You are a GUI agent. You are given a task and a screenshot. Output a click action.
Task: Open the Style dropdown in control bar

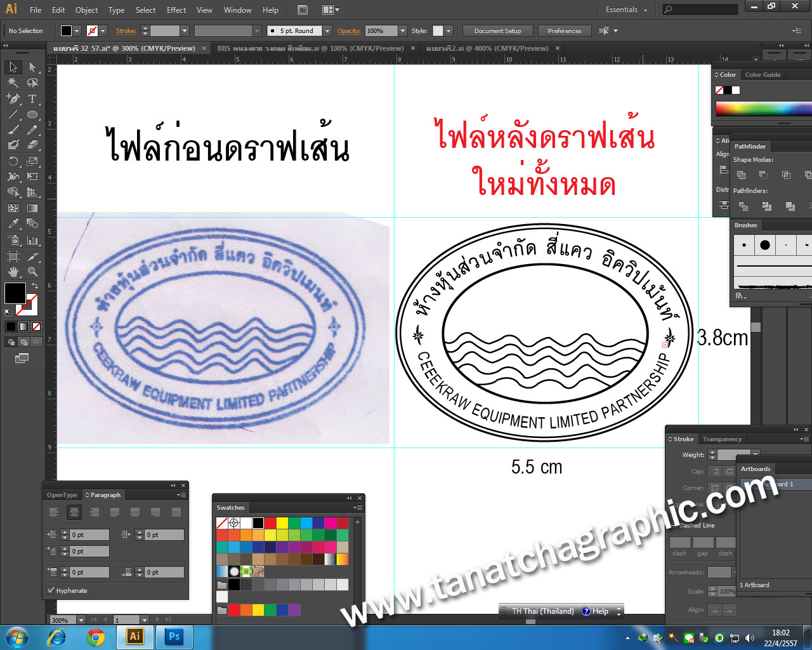449,30
